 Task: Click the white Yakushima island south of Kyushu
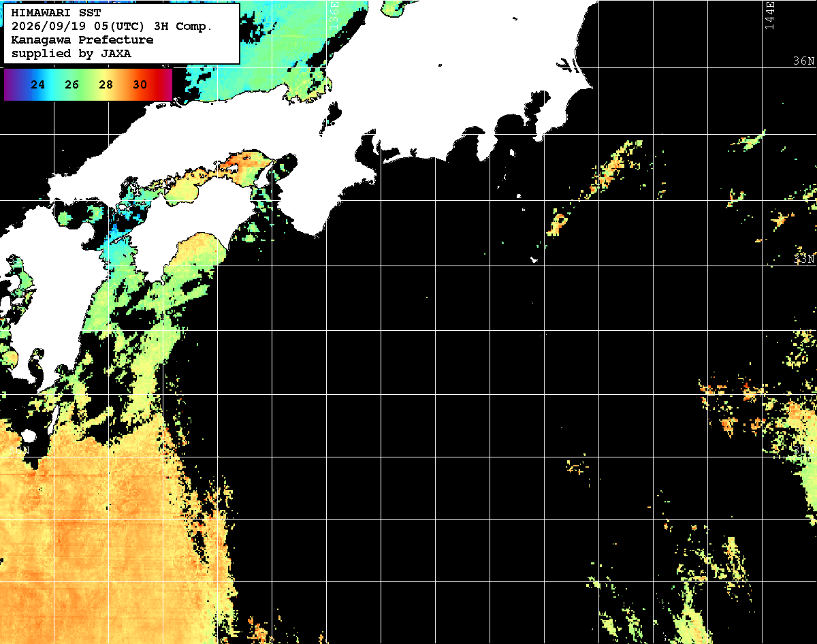tap(27, 436)
